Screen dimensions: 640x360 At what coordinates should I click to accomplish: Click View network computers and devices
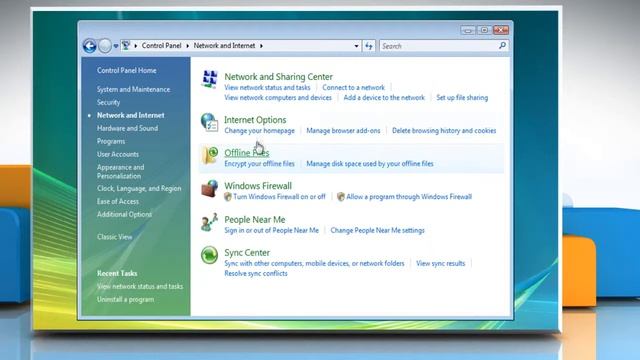point(278,98)
